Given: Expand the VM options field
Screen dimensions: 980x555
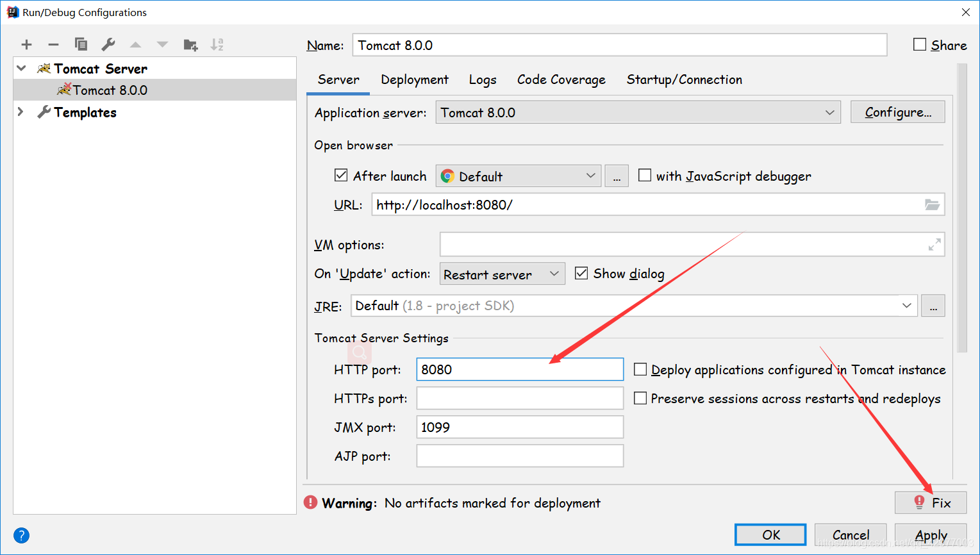Looking at the screenshot, I should pos(934,244).
